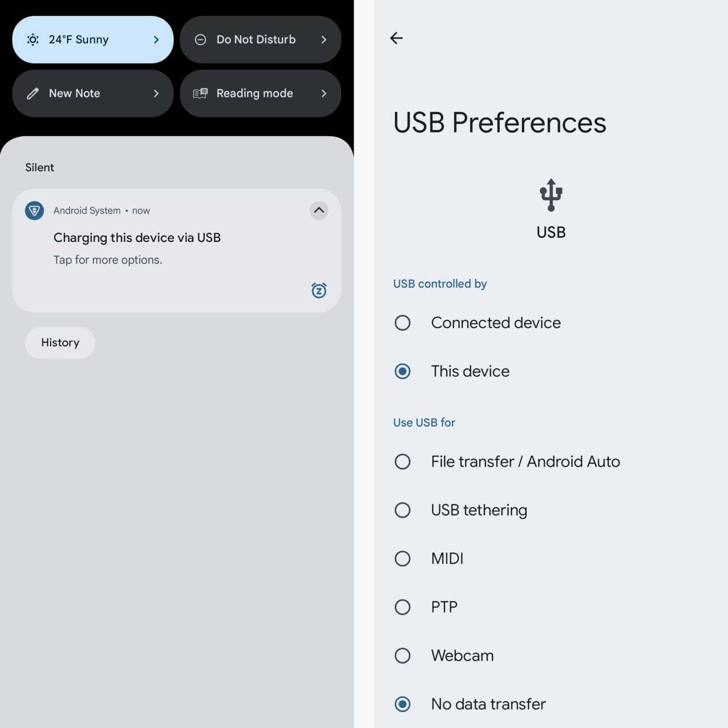728x728 pixels.
Task: Click the Android System shield icon
Action: click(34, 211)
